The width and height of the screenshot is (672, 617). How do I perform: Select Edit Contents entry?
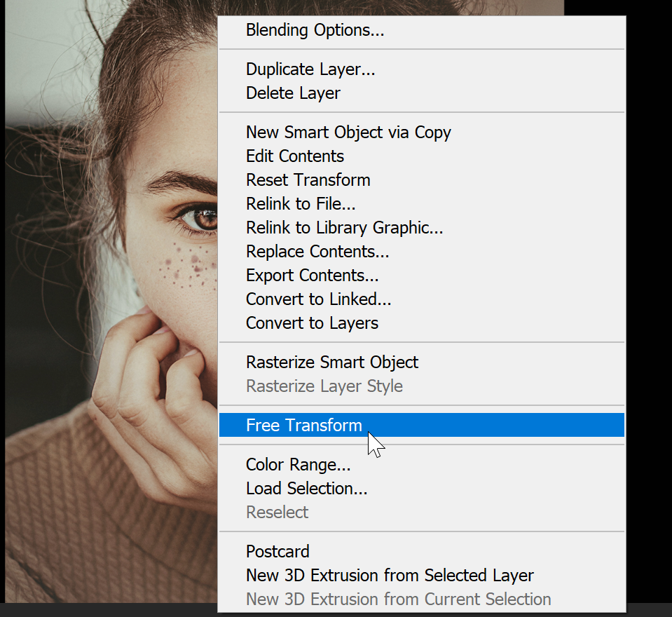click(x=422, y=156)
